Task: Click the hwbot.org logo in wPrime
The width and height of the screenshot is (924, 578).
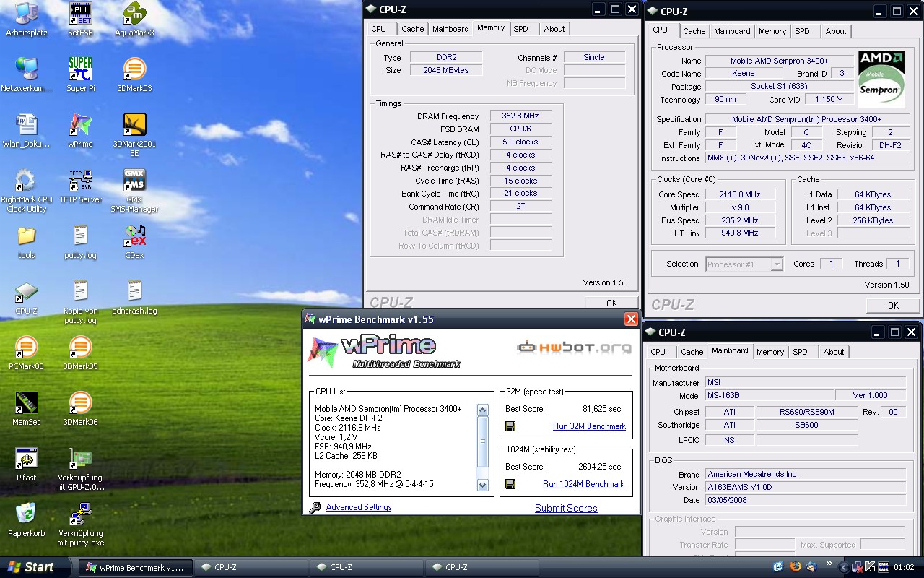Action: click(x=574, y=348)
